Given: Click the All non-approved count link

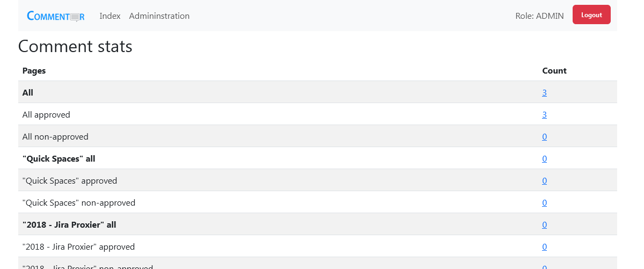Looking at the screenshot, I should (544, 136).
